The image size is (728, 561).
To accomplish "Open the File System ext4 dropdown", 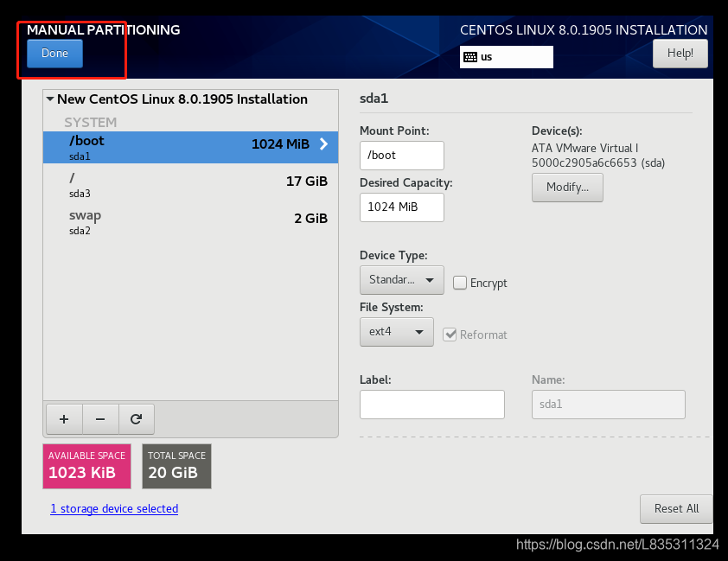I will tap(397, 332).
